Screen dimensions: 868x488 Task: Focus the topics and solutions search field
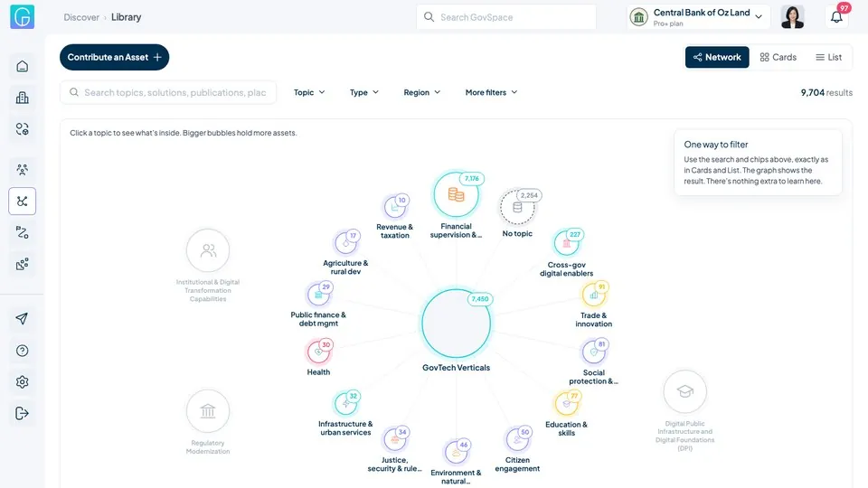[168, 92]
